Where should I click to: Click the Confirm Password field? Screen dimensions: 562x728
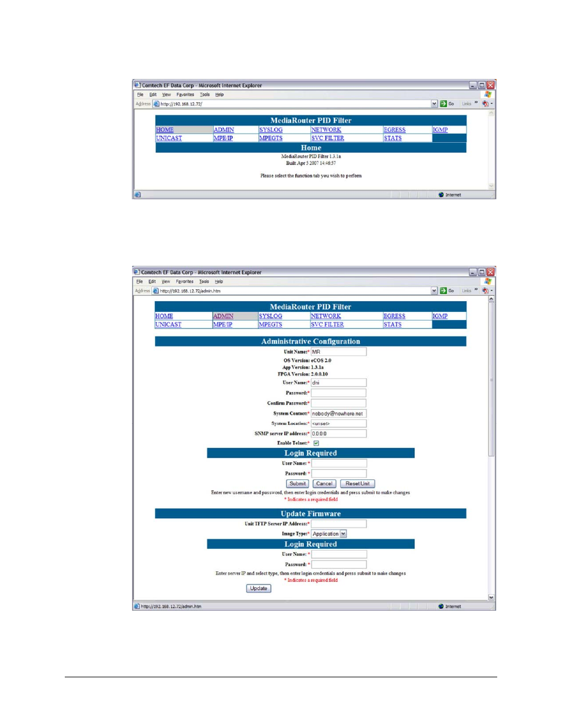point(339,403)
